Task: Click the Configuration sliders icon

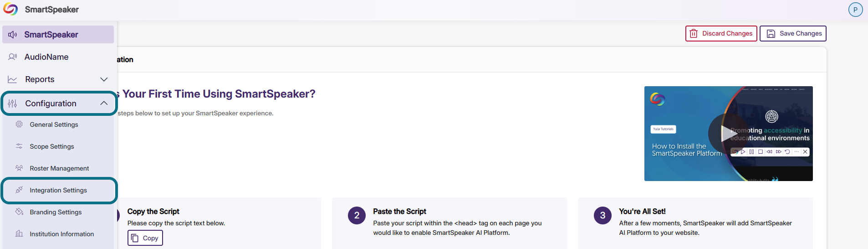Action: point(13,104)
